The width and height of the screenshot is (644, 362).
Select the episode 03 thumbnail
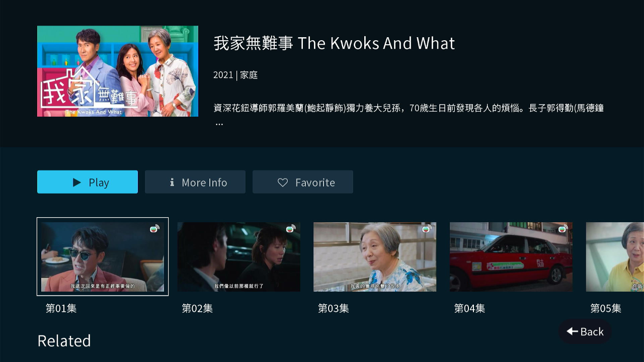(375, 257)
